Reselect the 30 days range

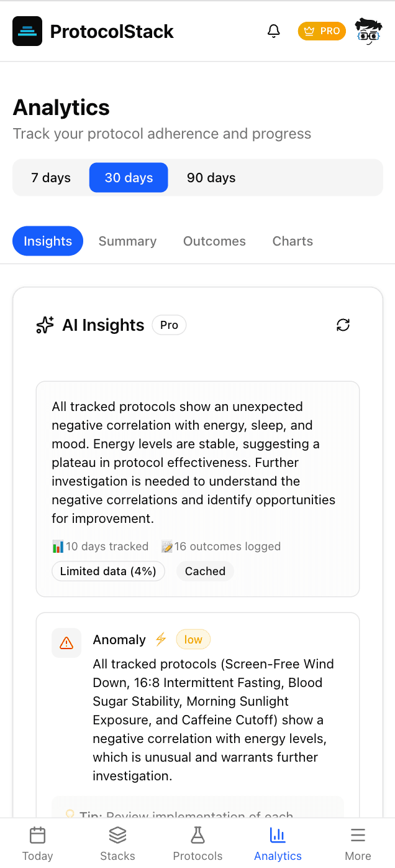(x=129, y=178)
